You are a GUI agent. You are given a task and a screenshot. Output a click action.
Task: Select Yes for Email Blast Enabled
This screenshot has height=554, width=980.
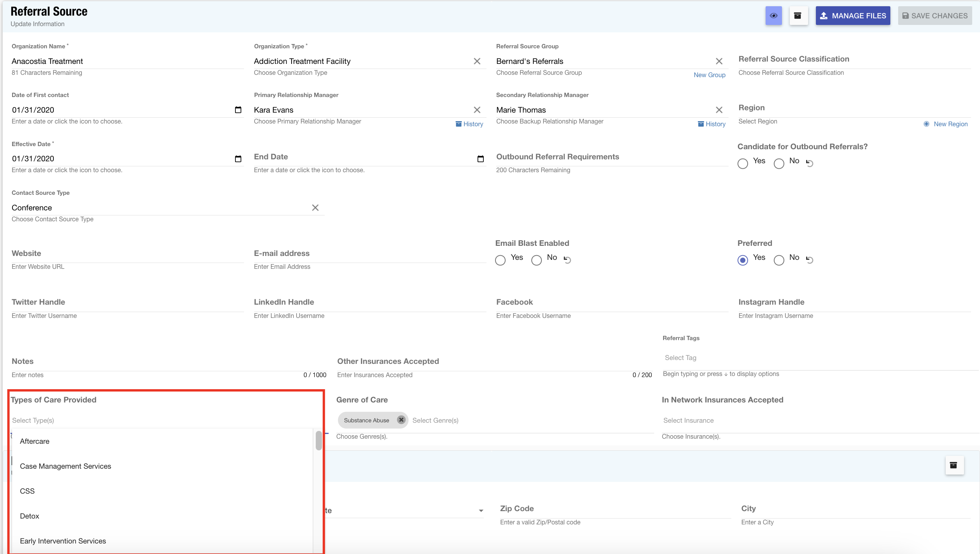(500, 260)
